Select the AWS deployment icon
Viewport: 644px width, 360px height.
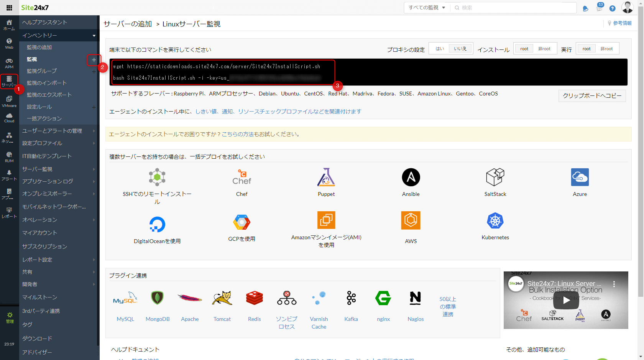[411, 220]
